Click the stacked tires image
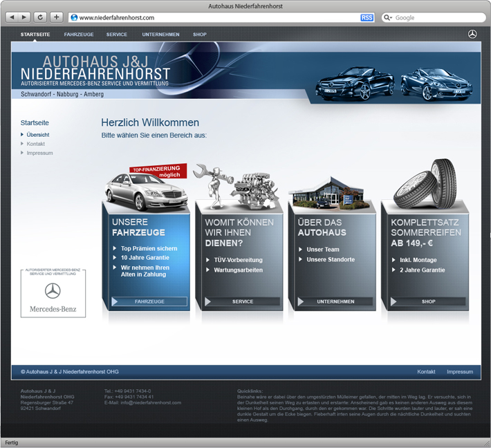The width and height of the screenshot is (491, 448). click(426, 184)
